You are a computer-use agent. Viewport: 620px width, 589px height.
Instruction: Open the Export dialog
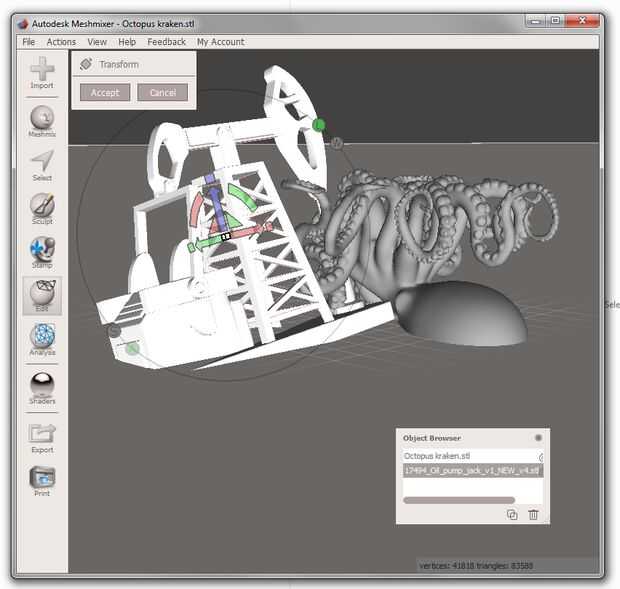42,438
